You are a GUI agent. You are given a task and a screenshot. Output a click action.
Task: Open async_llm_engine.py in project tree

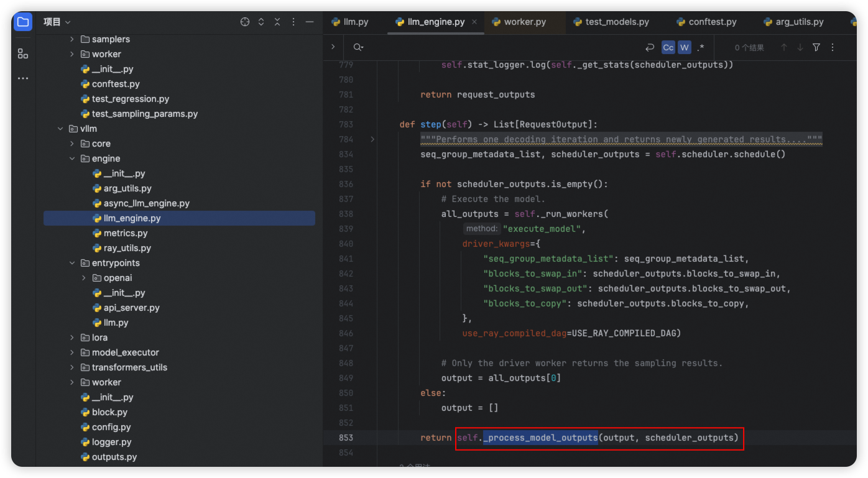tap(146, 203)
